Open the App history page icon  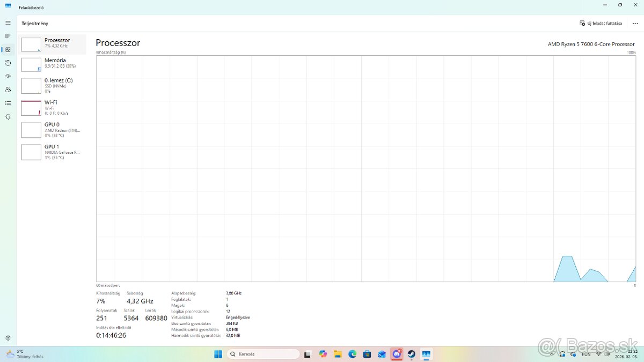click(x=8, y=63)
